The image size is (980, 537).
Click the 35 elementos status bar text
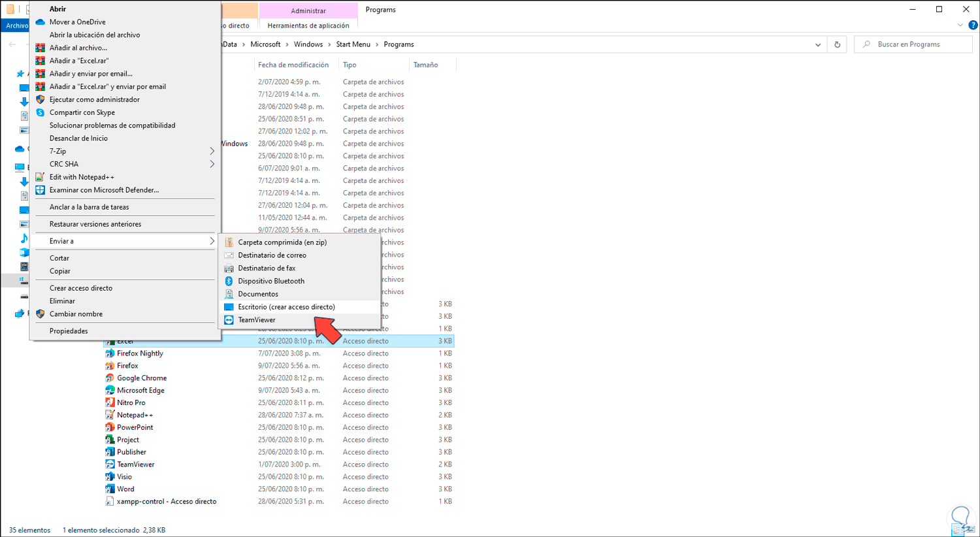point(29,530)
